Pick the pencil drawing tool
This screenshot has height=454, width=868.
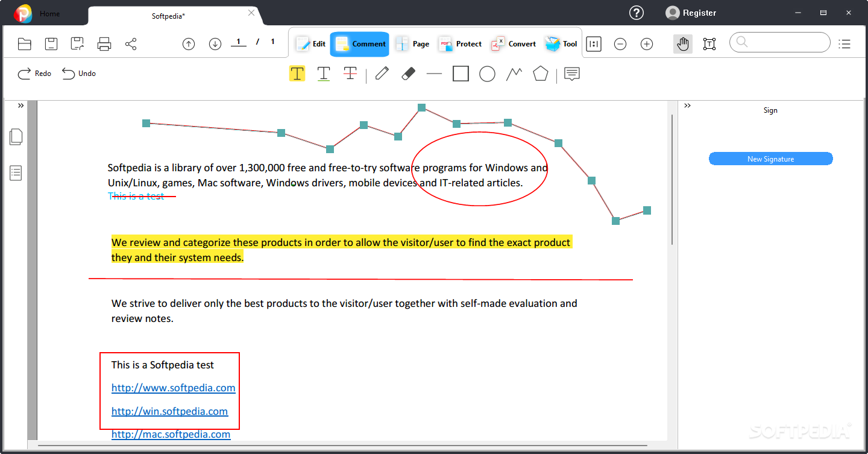tap(382, 74)
